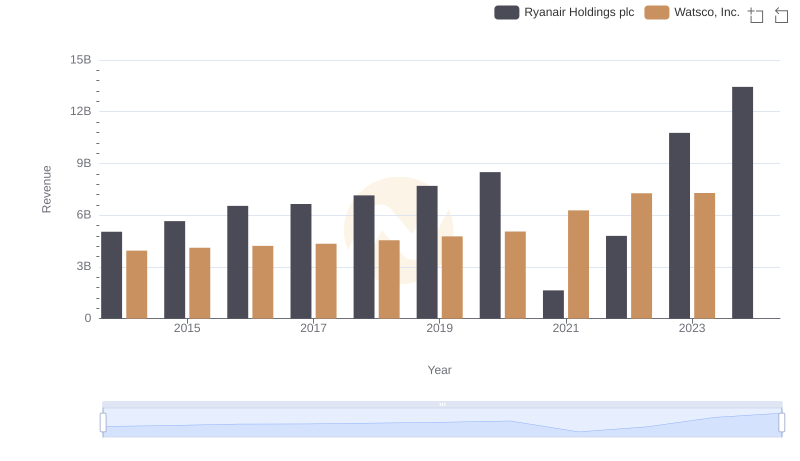Click the 3B y-axis label
Screen dimensions: 800x461
pos(84,266)
